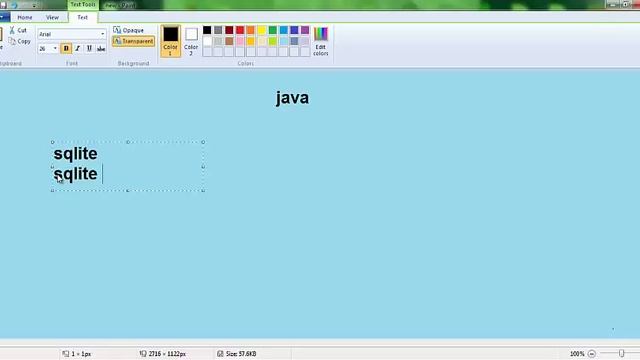Pick the light turquoise color swatch

(x=284, y=41)
